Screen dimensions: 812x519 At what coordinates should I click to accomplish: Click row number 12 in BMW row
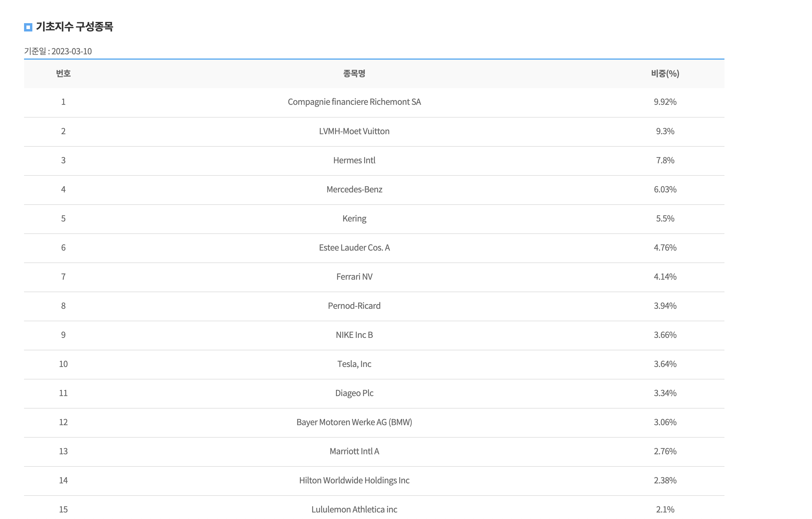[x=64, y=422]
